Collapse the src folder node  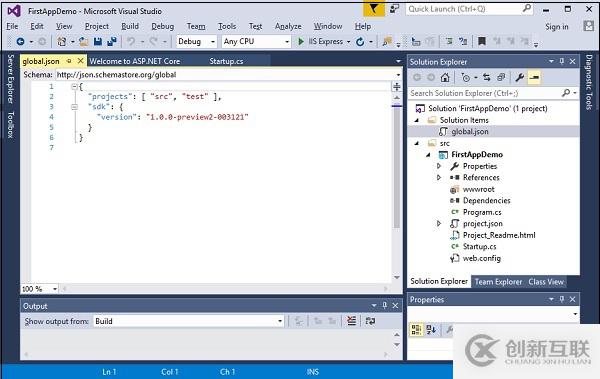[417, 143]
